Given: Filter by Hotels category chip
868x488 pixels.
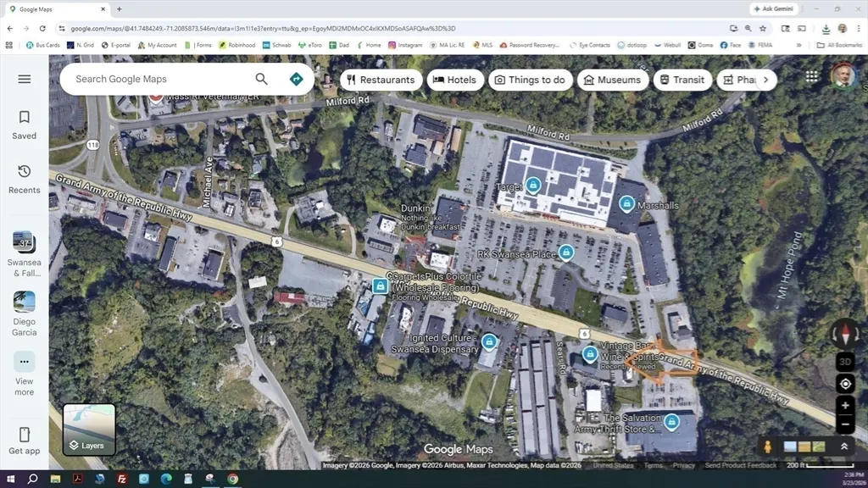Looking at the screenshot, I should pyautogui.click(x=454, y=80).
